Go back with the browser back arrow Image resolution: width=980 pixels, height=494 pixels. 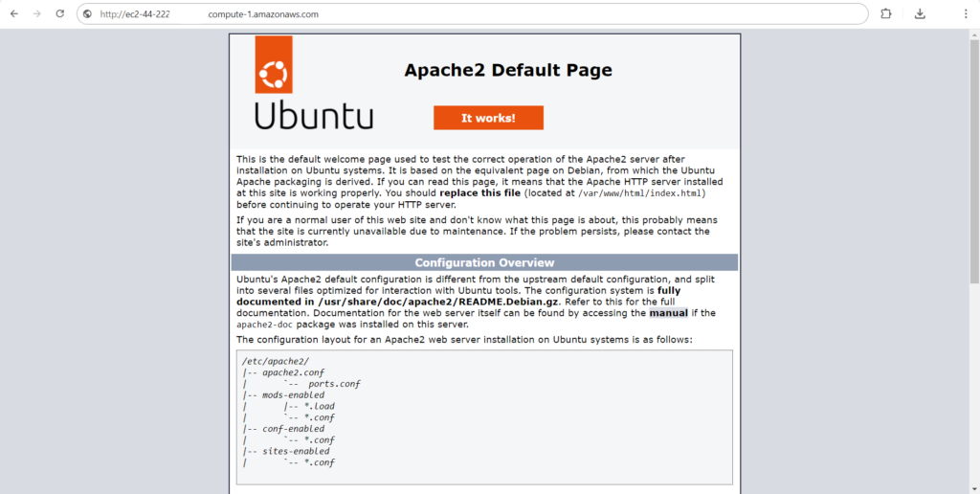(x=13, y=13)
